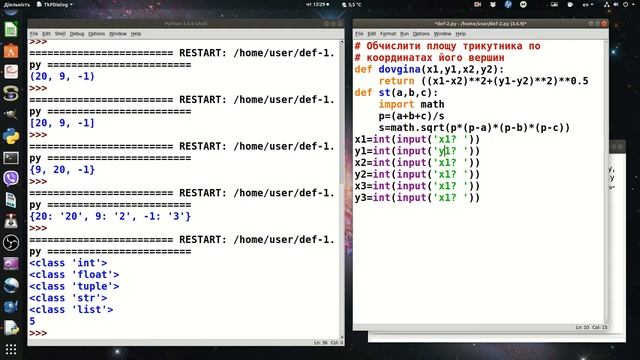Viewport: 640px width, 360px height.
Task: Open the blue fish-like dock icon
Action: pyautogui.click(x=11, y=307)
